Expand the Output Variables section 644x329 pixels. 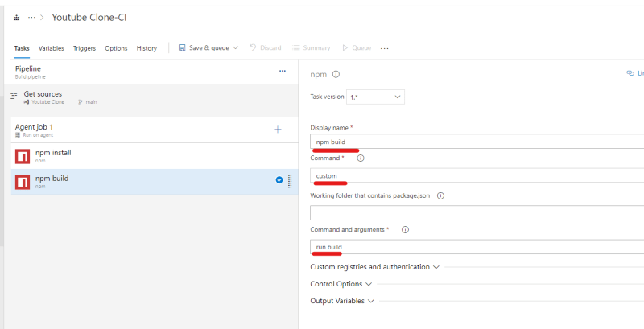342,301
